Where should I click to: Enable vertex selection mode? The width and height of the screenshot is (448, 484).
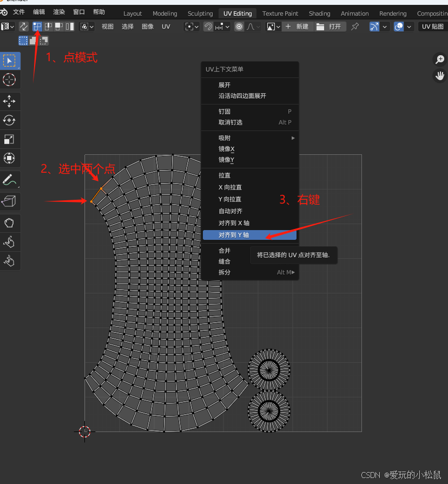pos(37,27)
